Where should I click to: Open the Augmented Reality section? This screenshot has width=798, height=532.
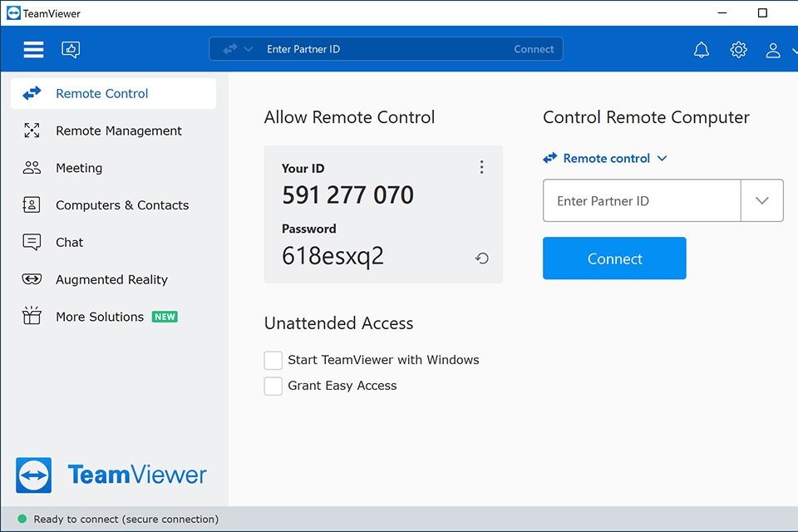click(x=111, y=279)
